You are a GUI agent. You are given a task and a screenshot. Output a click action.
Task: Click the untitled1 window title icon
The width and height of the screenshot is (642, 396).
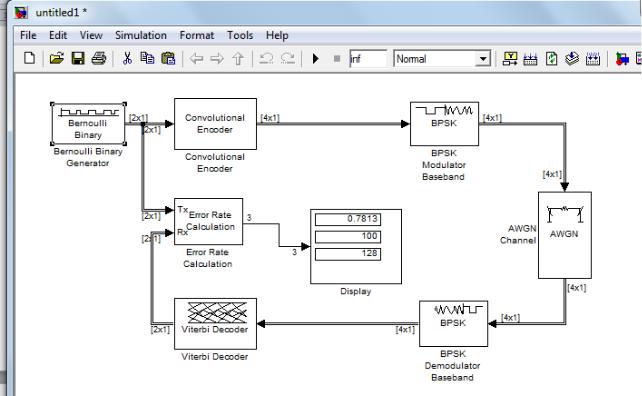click(x=21, y=13)
